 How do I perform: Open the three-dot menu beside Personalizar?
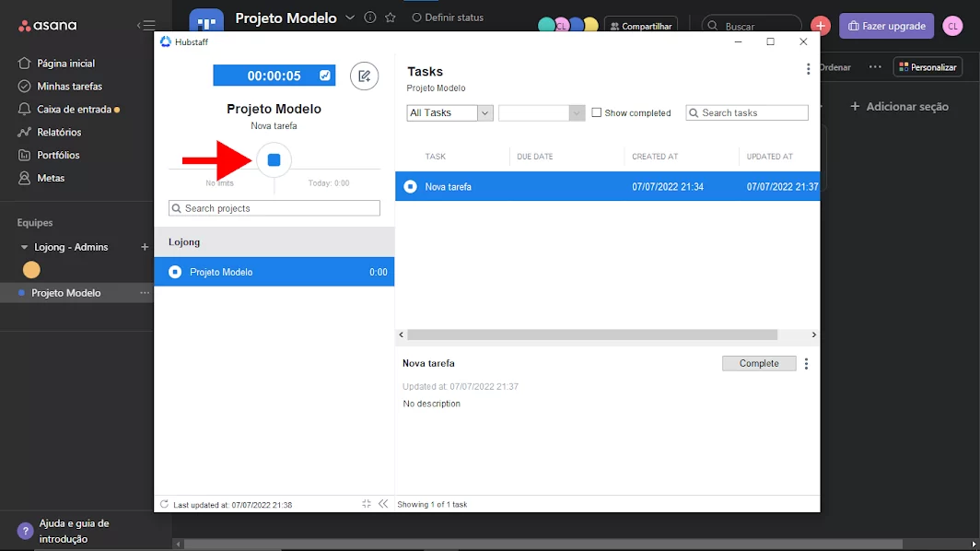[x=875, y=67]
